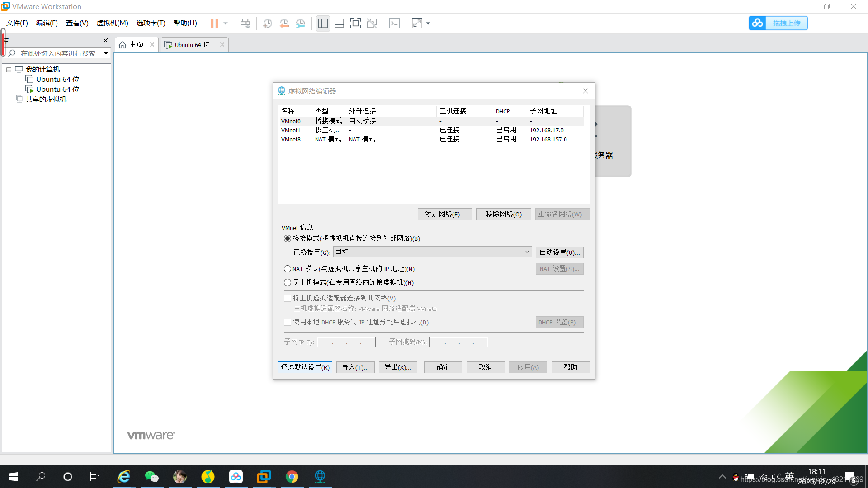Open Chrome from the taskbar
Image resolution: width=868 pixels, height=488 pixels.
[292, 476]
